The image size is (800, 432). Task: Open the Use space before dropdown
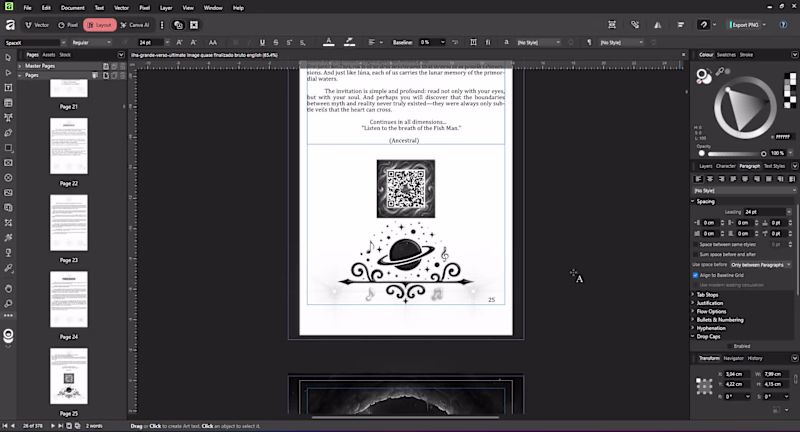click(760, 265)
